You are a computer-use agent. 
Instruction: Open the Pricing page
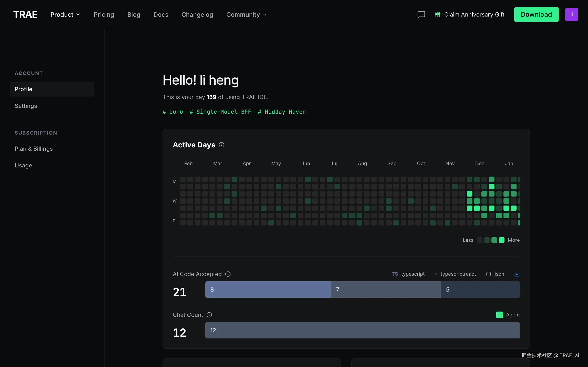point(104,14)
